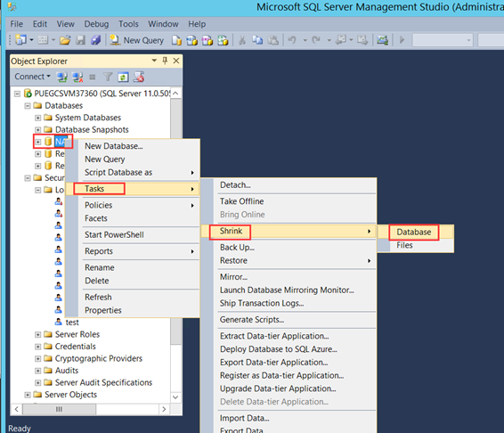
Task: Pin the Object Explorer panel
Action: tap(165, 61)
